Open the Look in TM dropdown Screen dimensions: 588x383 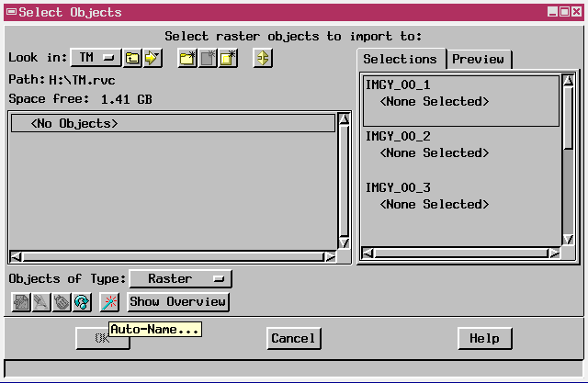[x=96, y=58]
